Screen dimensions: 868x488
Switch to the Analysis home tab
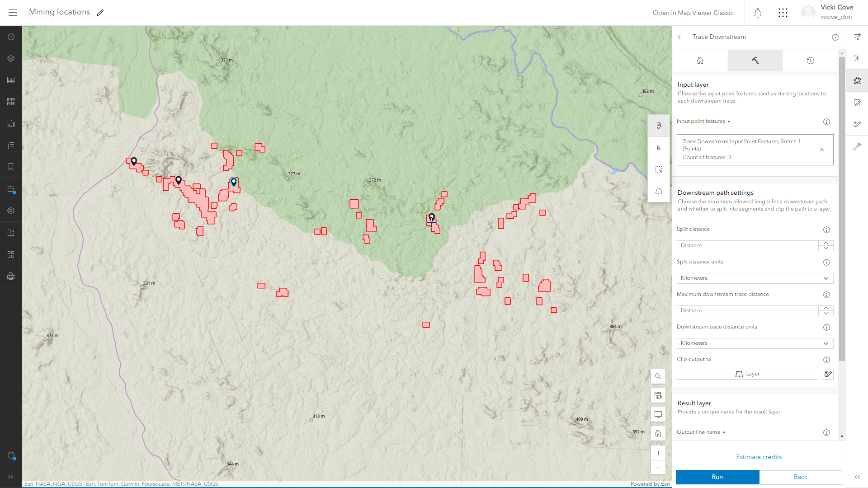coord(700,61)
